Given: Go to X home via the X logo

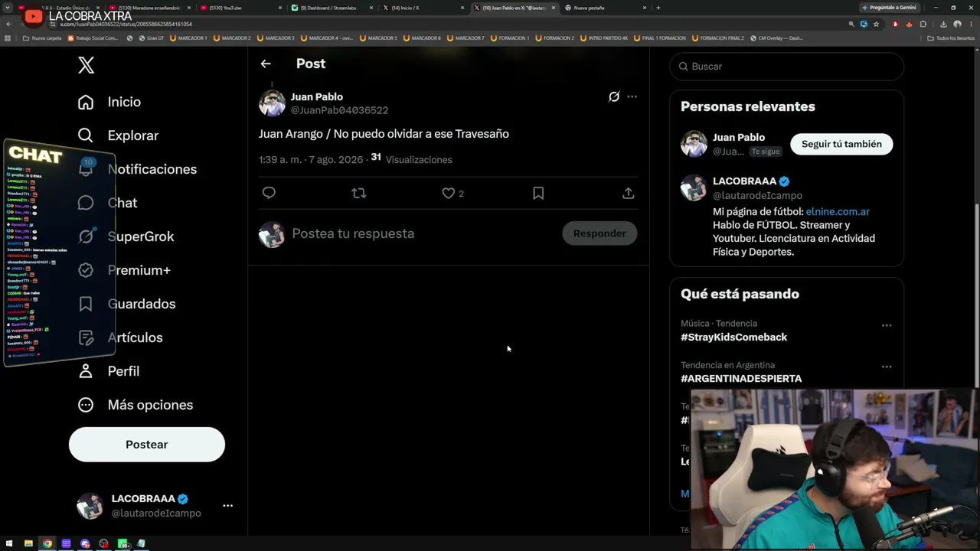Looking at the screenshot, I should (86, 65).
